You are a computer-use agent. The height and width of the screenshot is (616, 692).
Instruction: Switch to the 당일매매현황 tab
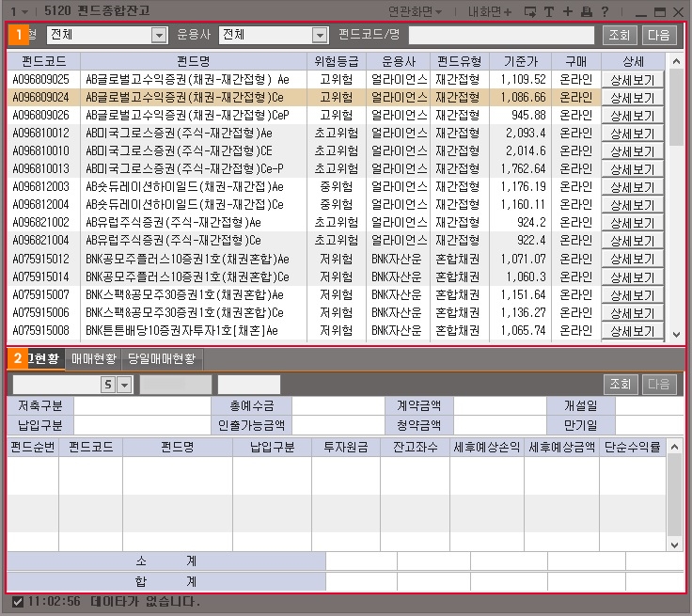[x=162, y=358]
